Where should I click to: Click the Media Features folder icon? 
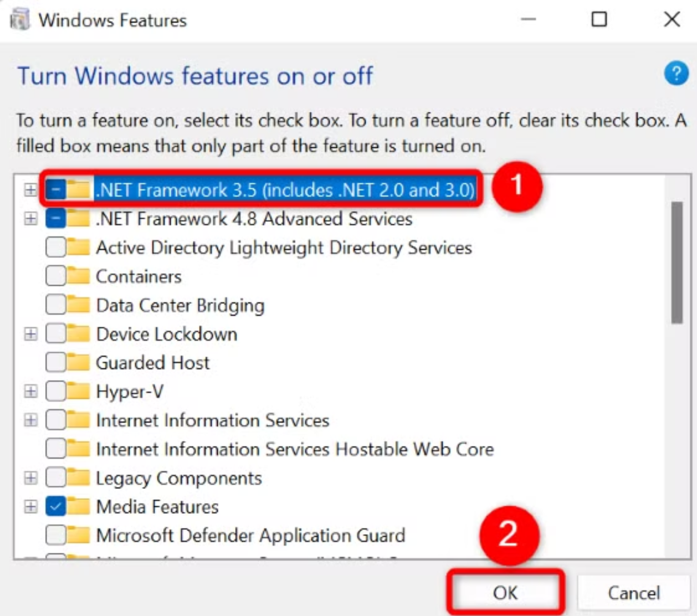pos(78,507)
